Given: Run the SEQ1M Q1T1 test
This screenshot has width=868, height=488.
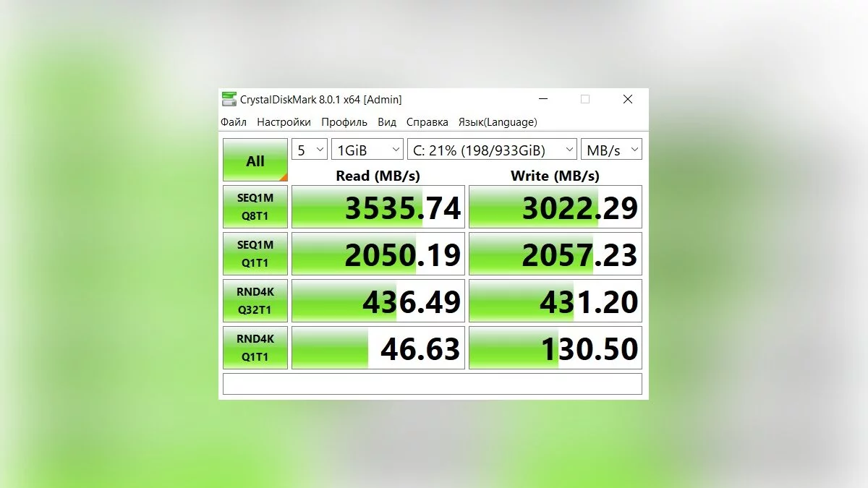Looking at the screenshot, I should 255,254.
